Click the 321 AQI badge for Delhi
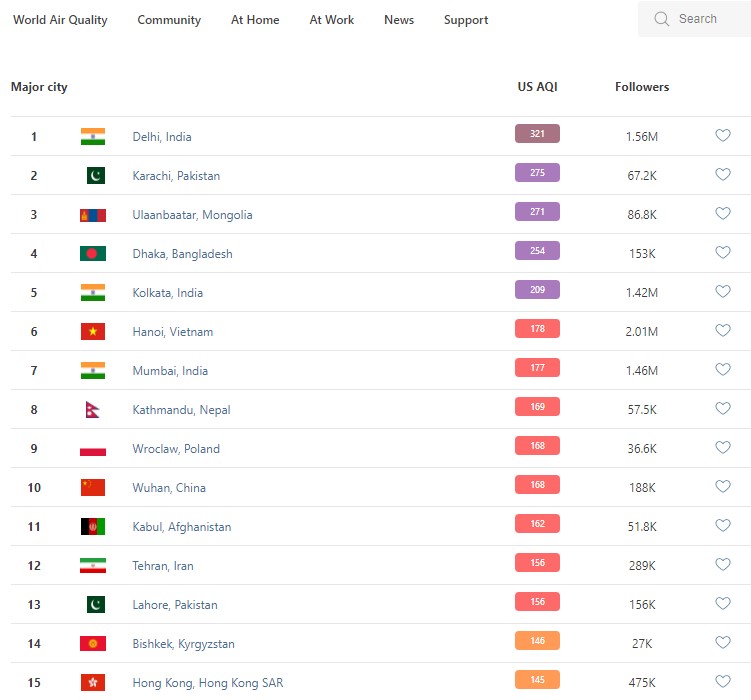The width and height of the screenshot is (751, 700). coord(537,134)
